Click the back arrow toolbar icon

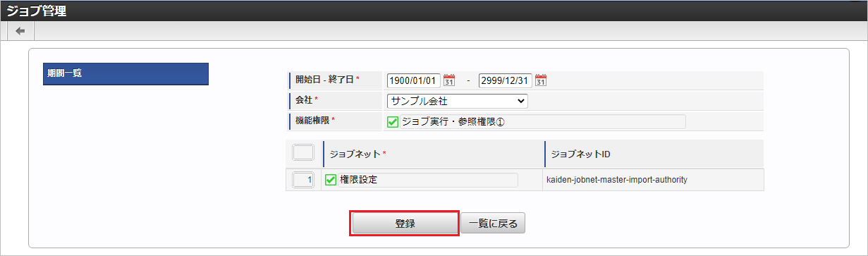tap(20, 31)
